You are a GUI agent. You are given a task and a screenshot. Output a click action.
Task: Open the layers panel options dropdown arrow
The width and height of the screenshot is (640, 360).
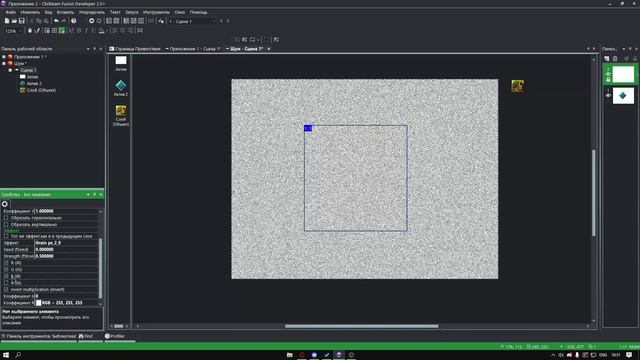623,49
